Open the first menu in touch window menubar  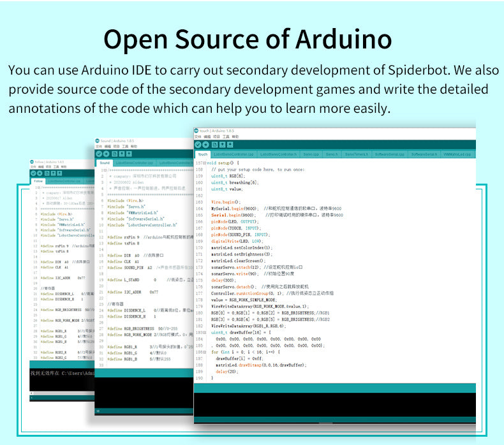198,137
